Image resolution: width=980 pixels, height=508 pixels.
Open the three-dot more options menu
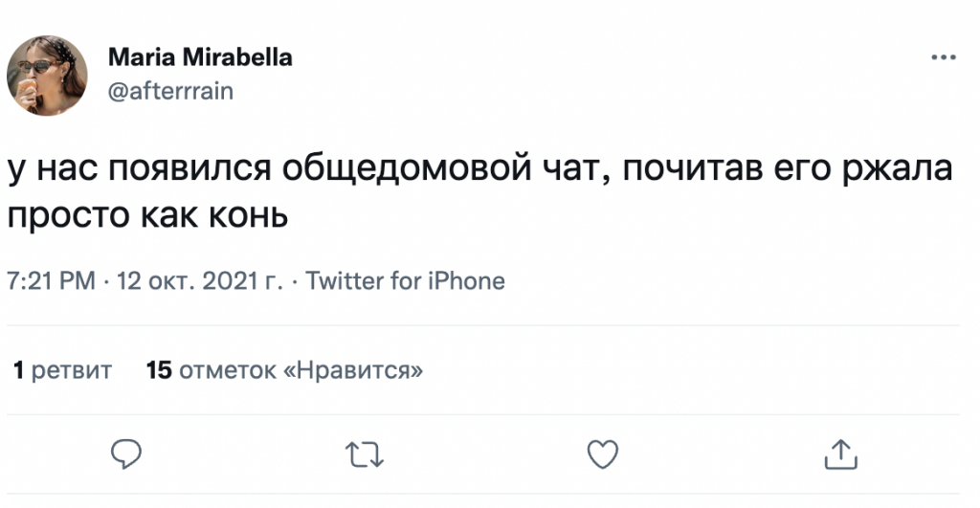944,58
